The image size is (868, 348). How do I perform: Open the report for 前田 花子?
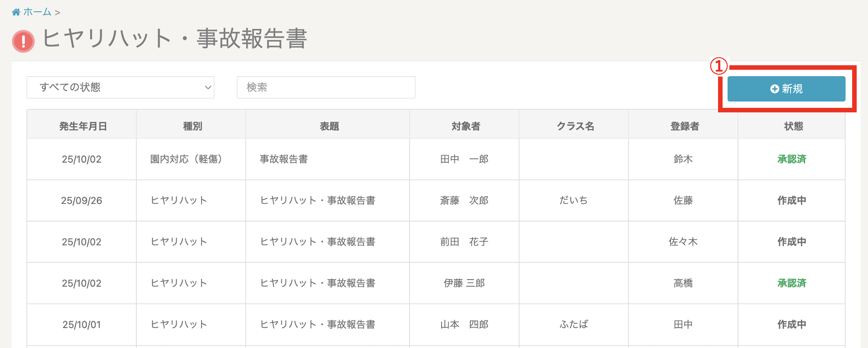(464, 242)
